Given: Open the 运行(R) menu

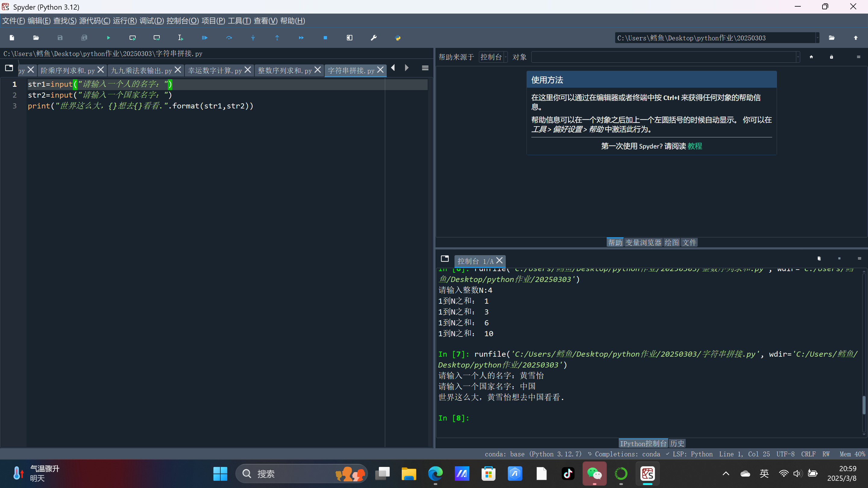Looking at the screenshot, I should [125, 21].
